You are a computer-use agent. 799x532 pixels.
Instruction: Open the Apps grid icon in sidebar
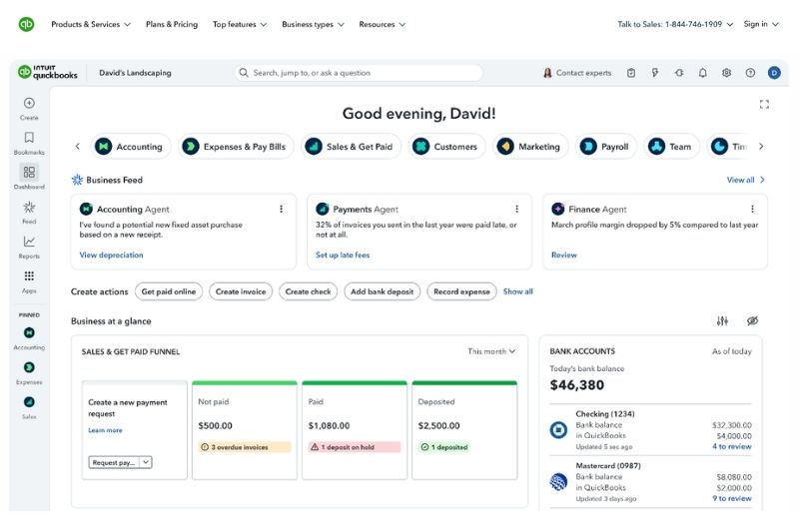[x=29, y=275]
